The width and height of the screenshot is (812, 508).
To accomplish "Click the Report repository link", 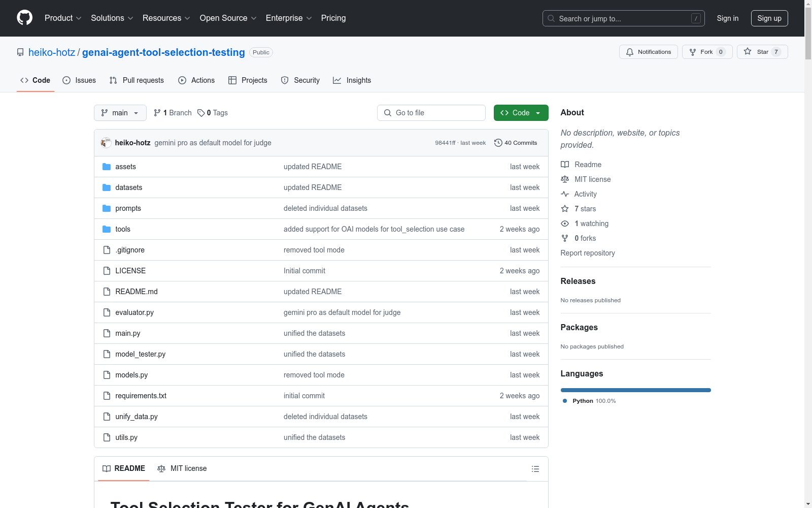I will 588,253.
